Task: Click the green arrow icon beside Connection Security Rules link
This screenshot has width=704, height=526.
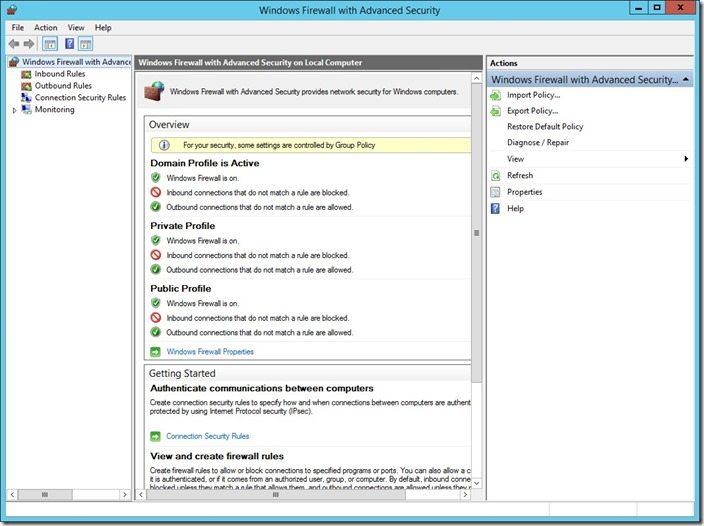Action: 155,436
